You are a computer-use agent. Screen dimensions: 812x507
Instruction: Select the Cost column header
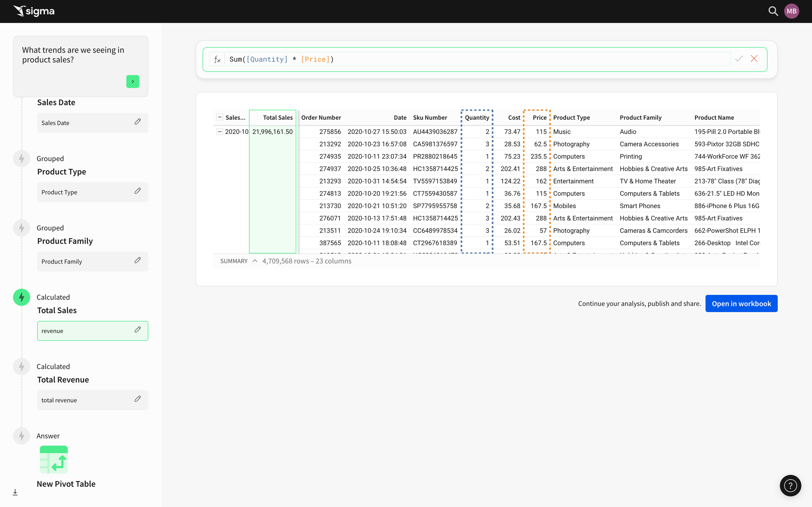[514, 118]
